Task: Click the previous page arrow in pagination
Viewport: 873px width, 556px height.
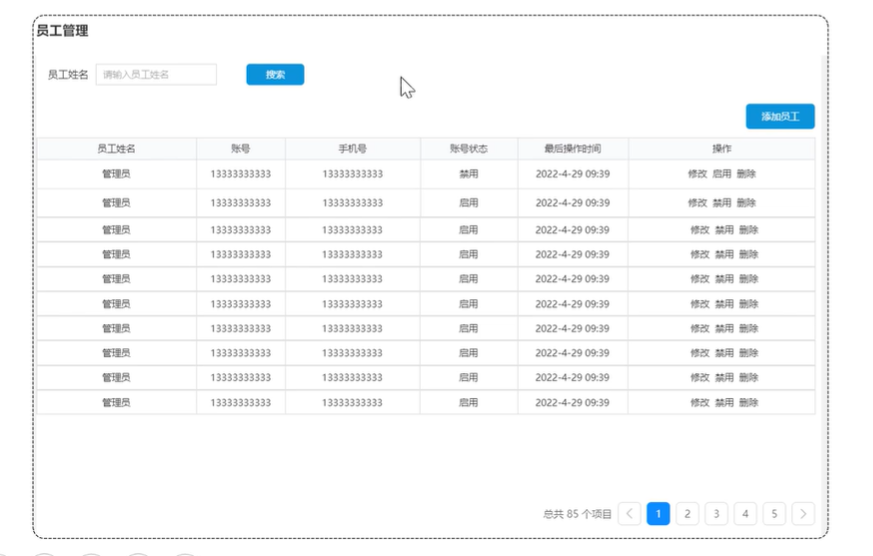Action: (629, 514)
